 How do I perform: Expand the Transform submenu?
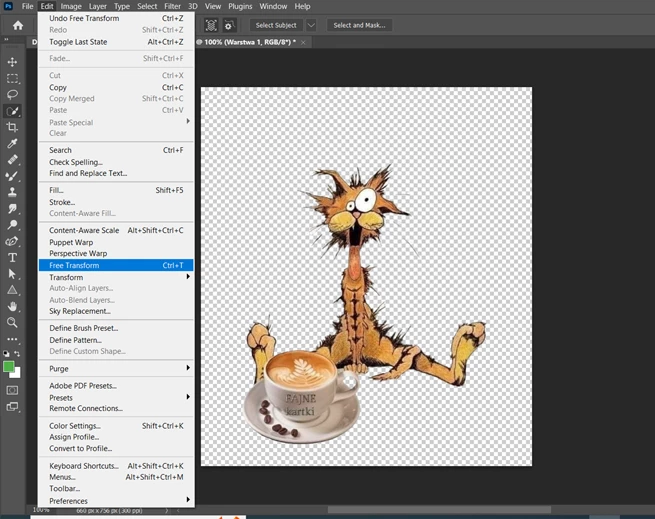pos(188,277)
